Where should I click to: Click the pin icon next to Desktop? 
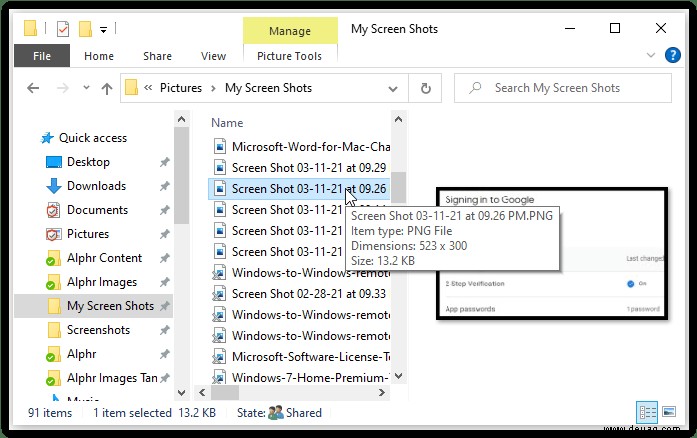[x=165, y=162]
